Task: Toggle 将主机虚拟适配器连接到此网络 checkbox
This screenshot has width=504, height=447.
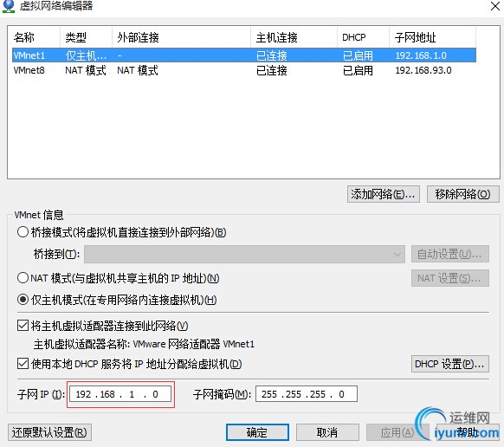Action: pyautogui.click(x=23, y=326)
